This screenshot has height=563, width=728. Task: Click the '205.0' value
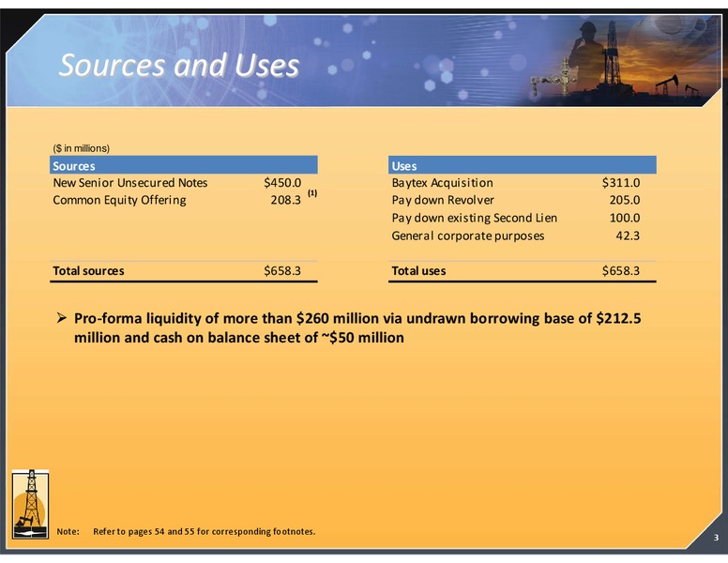tap(625, 200)
